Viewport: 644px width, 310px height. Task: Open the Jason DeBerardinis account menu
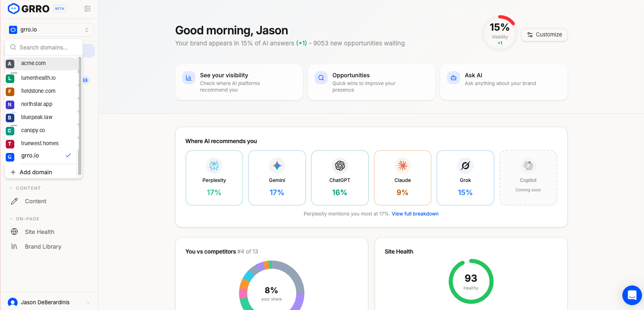49,302
